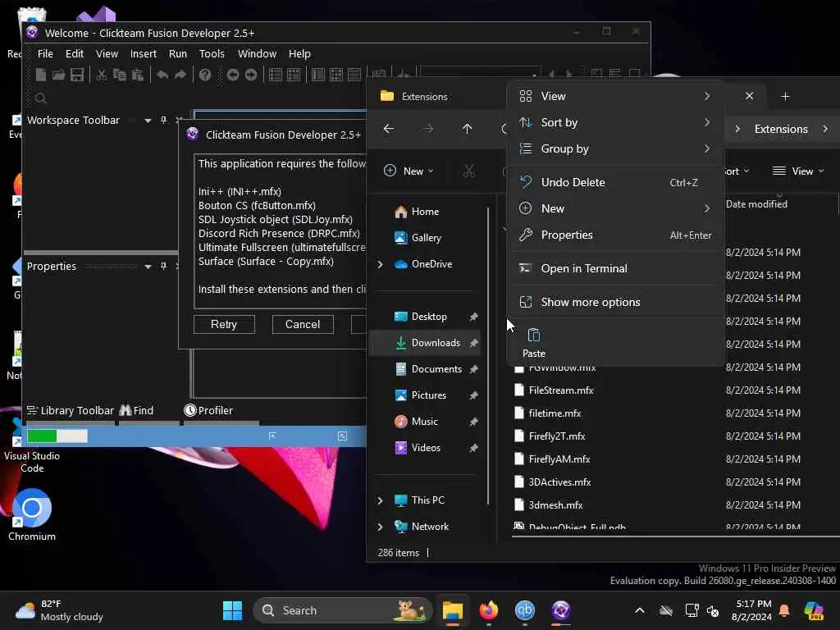Open qBittorrent from the taskbar
Screen dimensions: 840x630
pyautogui.click(x=524, y=610)
